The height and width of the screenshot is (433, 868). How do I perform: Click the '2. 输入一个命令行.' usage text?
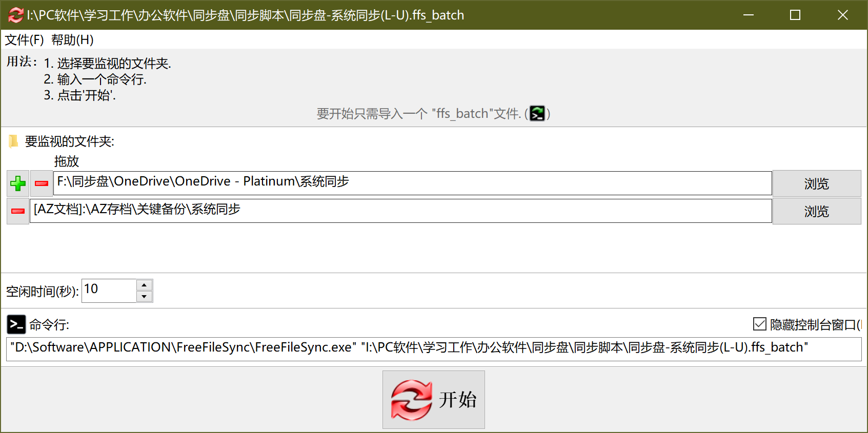tap(95, 79)
